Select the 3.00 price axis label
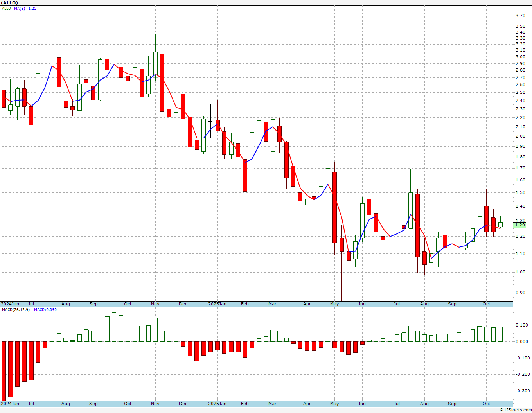532x413 pixels. (x=520, y=57)
